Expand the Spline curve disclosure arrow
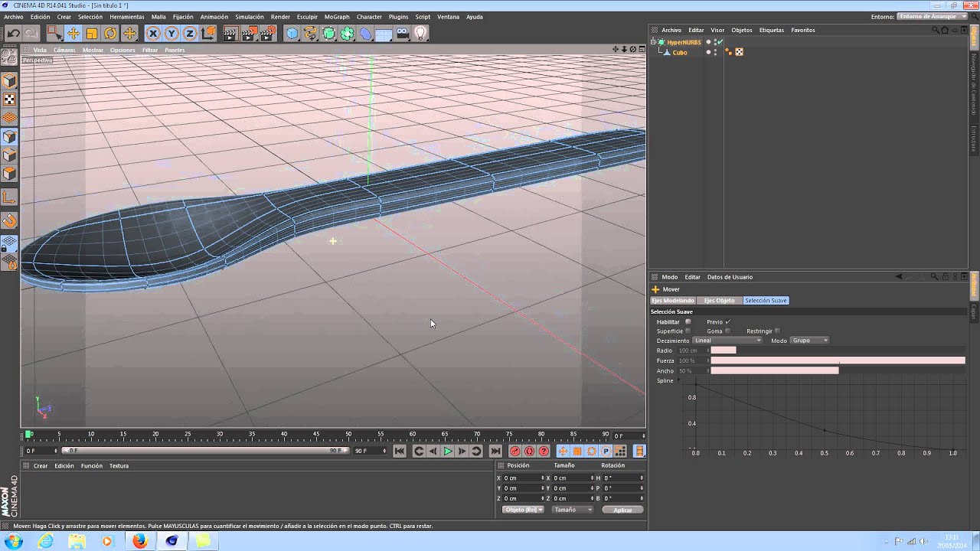Image resolution: width=980 pixels, height=551 pixels. click(x=678, y=380)
